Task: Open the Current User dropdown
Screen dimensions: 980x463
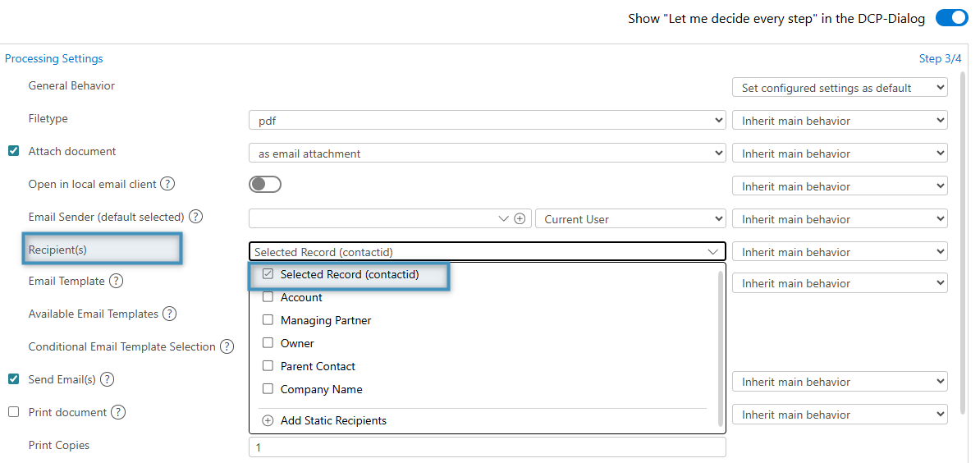Action: 630,219
